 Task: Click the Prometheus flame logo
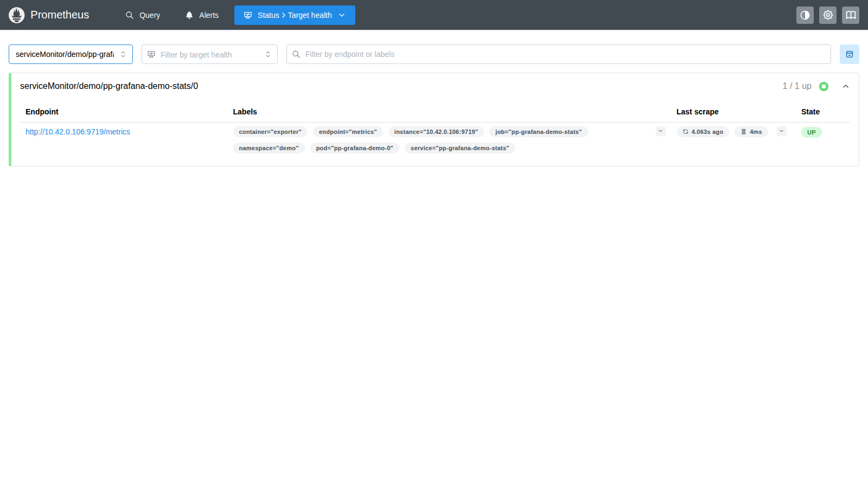(17, 15)
